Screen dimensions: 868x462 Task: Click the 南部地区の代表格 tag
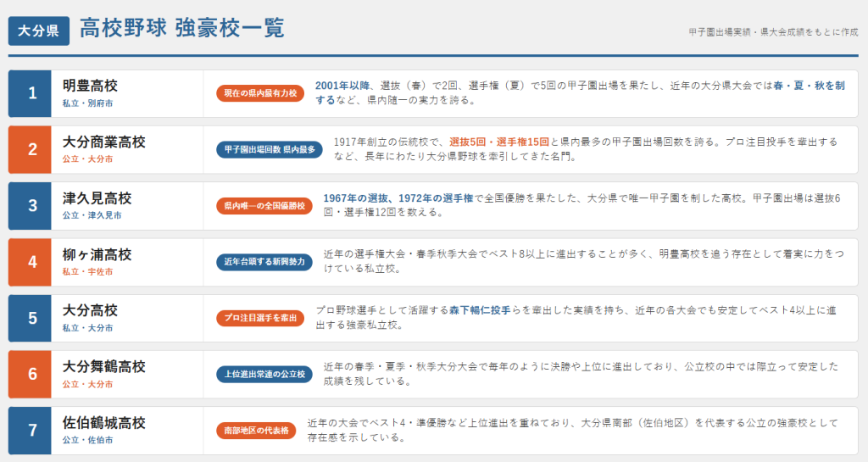256,431
